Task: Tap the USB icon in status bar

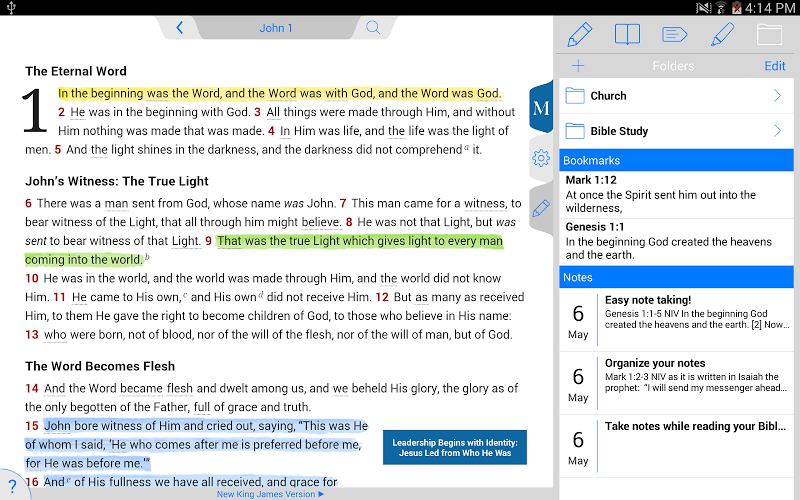Action: pyautogui.click(x=11, y=8)
